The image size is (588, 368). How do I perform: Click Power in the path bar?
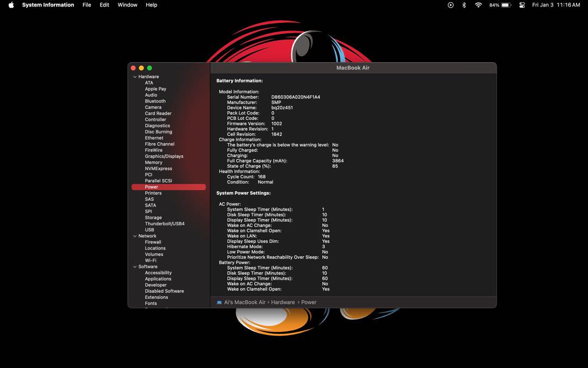click(309, 302)
